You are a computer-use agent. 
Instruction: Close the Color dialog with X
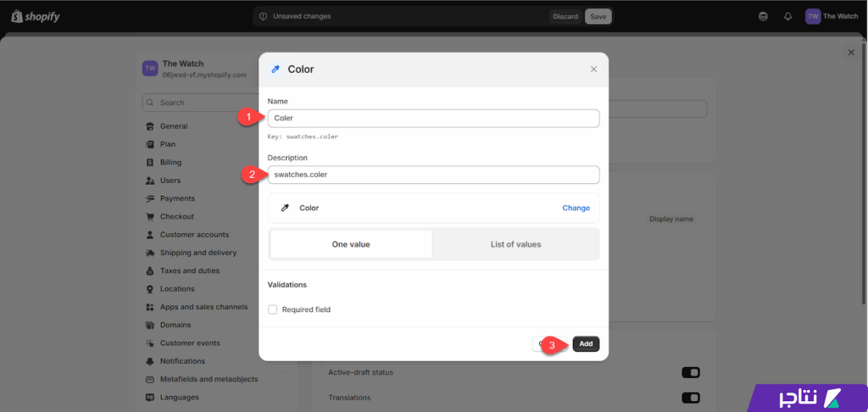point(593,70)
